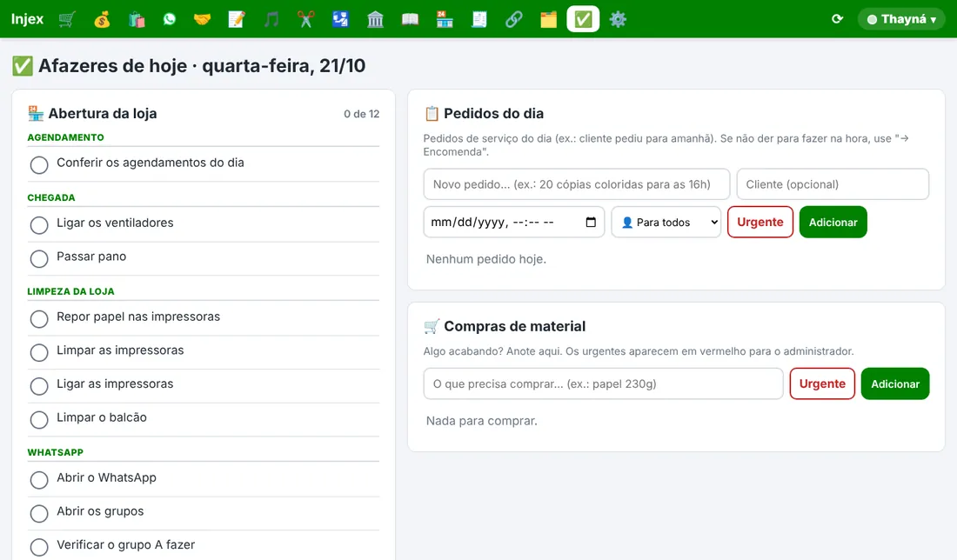957x560 pixels.
Task: Open the Thayná user menu dropdown
Action: (x=900, y=19)
